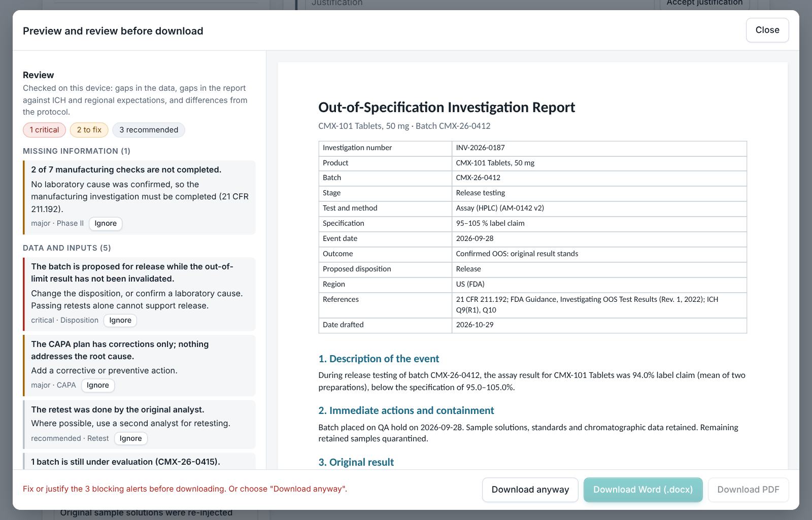The width and height of the screenshot is (812, 520).
Task: Click the Proposed disposition 'Release' value cell
Action: pos(599,269)
